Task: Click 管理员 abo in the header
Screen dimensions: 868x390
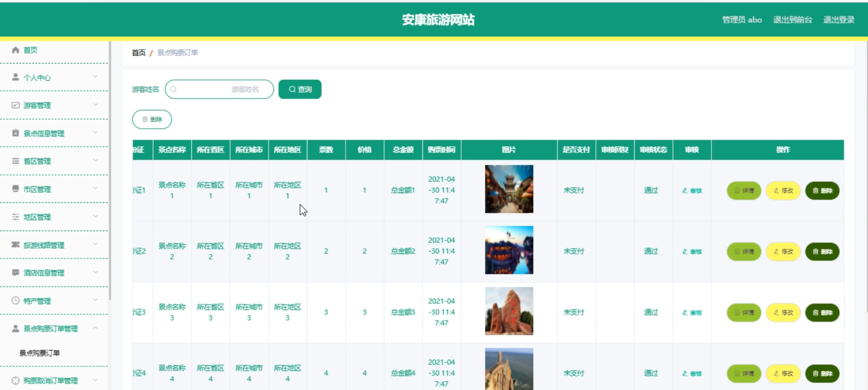Action: [742, 20]
